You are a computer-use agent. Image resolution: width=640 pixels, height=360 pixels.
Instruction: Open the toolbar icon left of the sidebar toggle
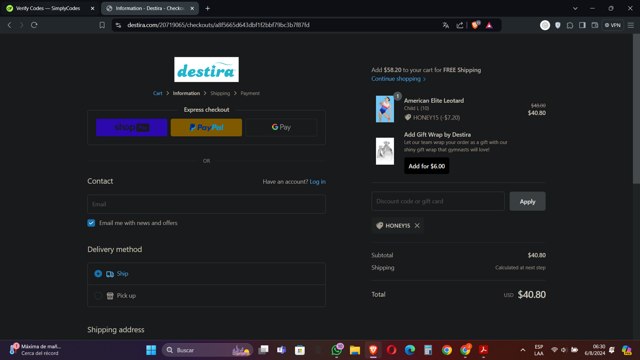[570, 25]
